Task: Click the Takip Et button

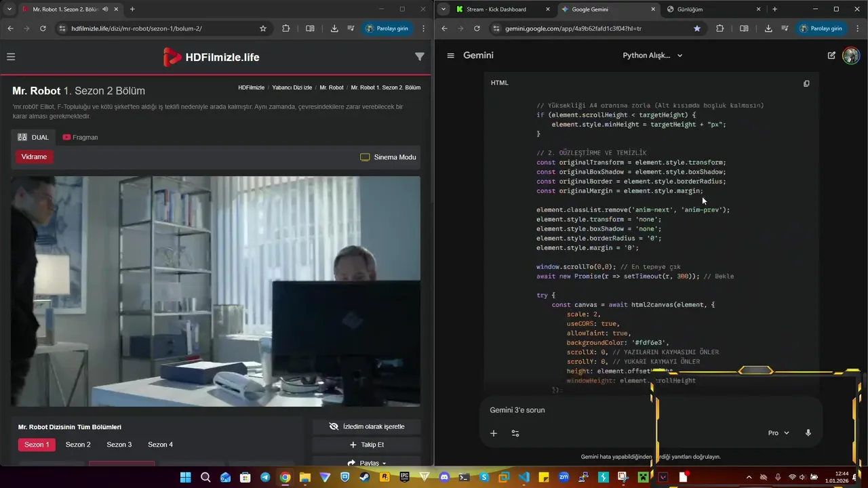Action: click(x=366, y=445)
